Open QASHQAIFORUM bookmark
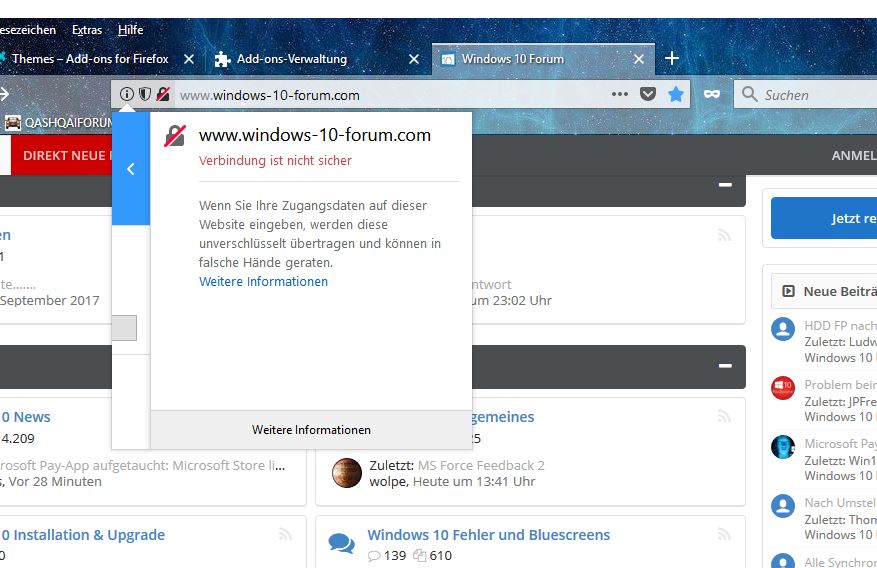 58,122
